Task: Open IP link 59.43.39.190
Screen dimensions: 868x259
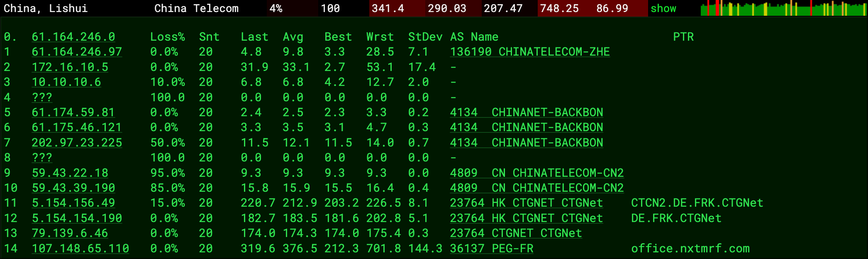Action: click(x=73, y=188)
